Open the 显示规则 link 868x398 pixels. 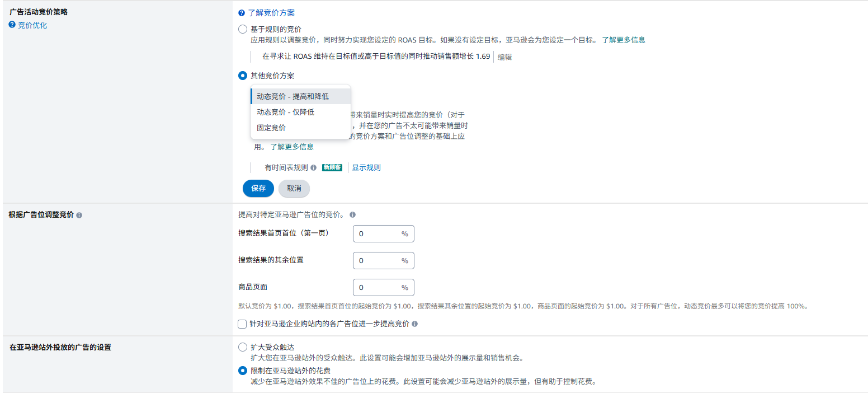click(x=366, y=167)
